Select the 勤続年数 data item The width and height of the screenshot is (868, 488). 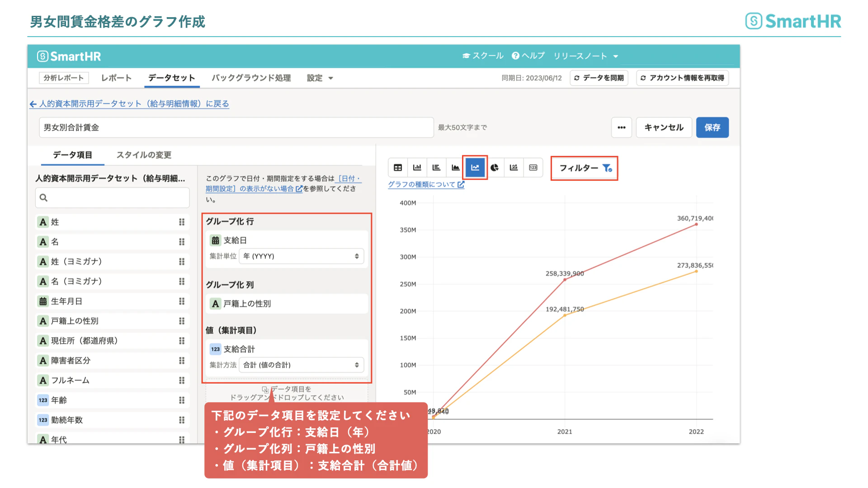tap(113, 420)
